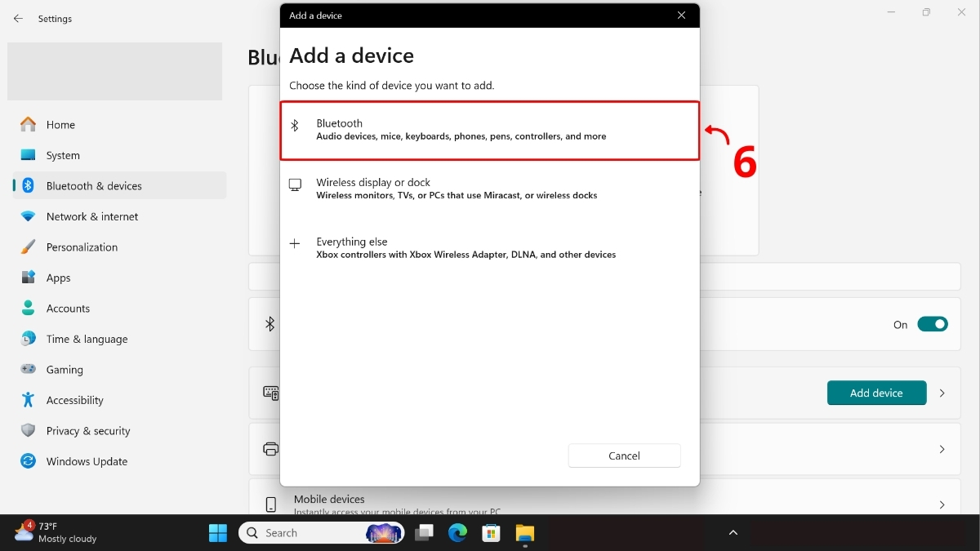980x551 pixels.
Task: Launch Microsoft Edge from the taskbar
Action: coord(457,532)
